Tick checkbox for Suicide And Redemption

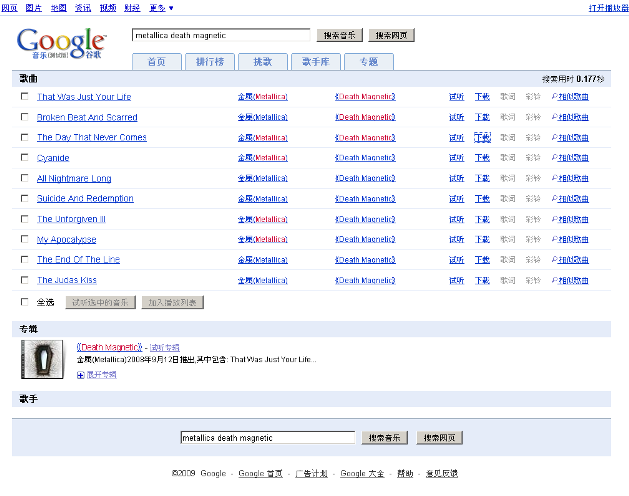24,198
